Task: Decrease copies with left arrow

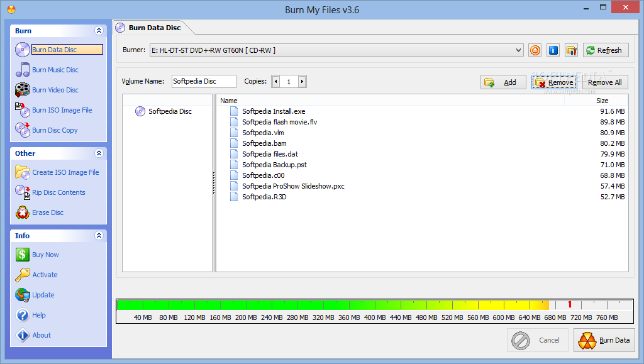Action: pyautogui.click(x=275, y=82)
